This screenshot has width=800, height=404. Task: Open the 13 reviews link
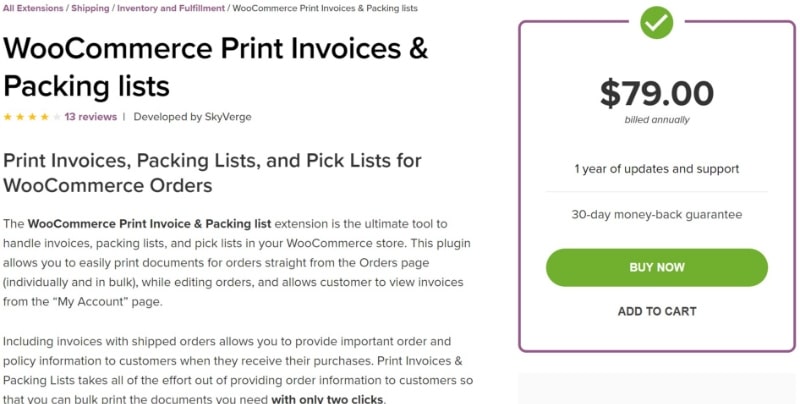tap(90, 117)
